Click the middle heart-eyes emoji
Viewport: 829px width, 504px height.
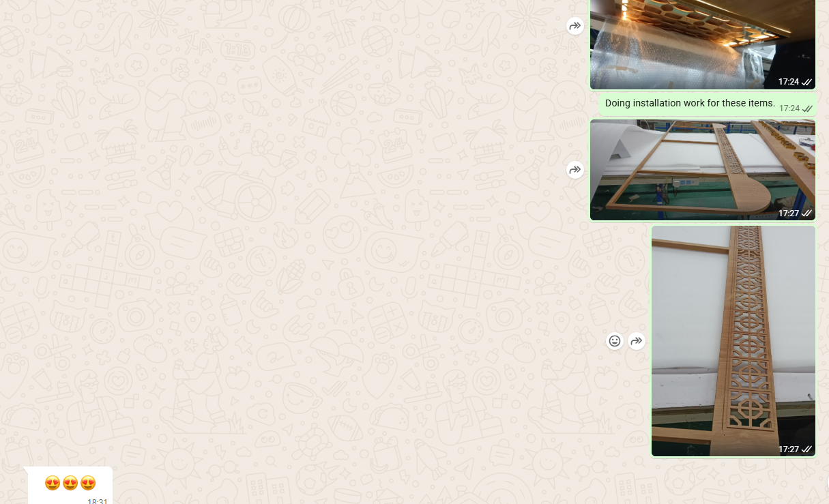[70, 484]
